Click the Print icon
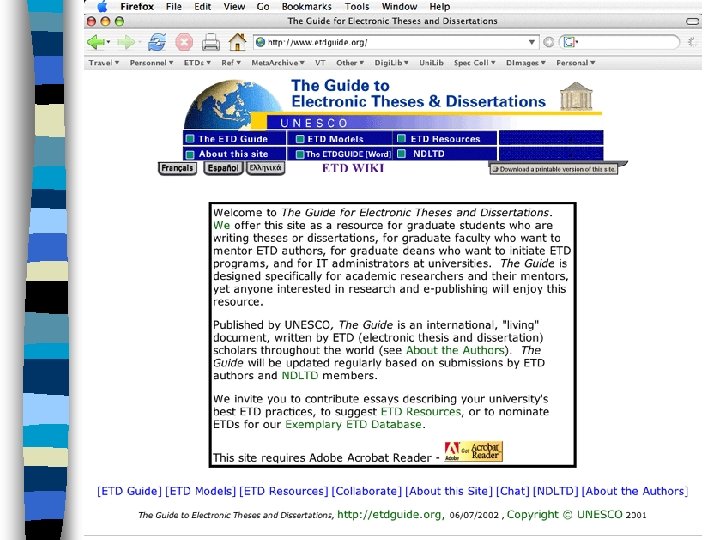Viewport: 720px width, 540px height. [x=211, y=42]
